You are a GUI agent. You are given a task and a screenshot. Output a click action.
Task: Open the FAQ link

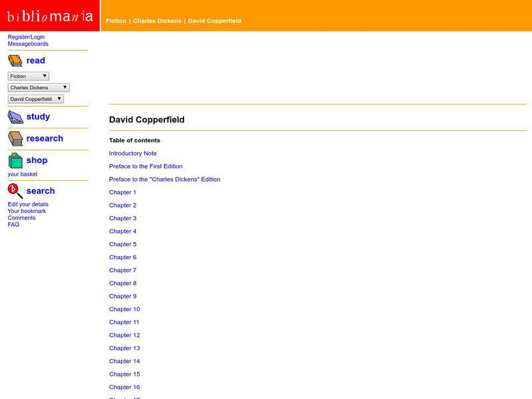[x=13, y=225]
